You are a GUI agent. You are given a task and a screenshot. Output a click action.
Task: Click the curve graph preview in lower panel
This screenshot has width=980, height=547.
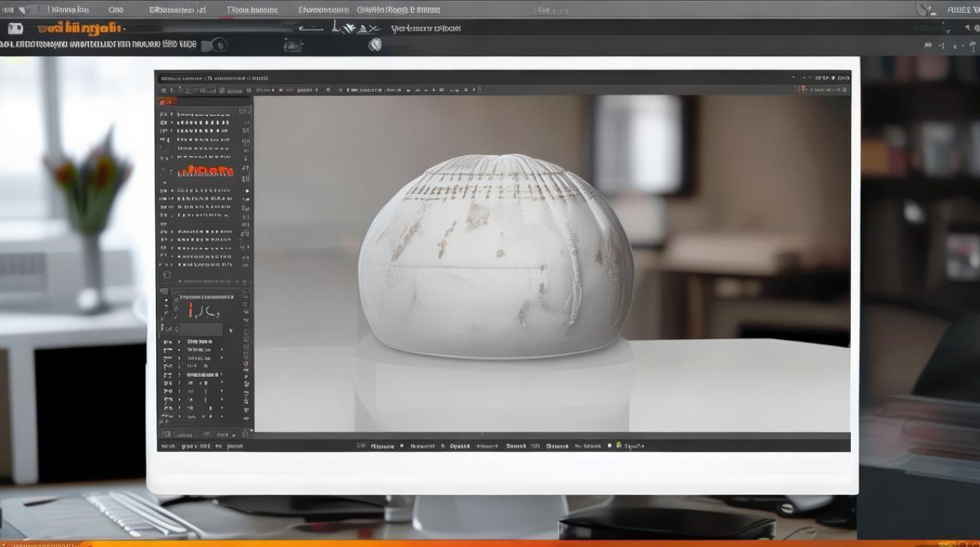pyautogui.click(x=203, y=311)
